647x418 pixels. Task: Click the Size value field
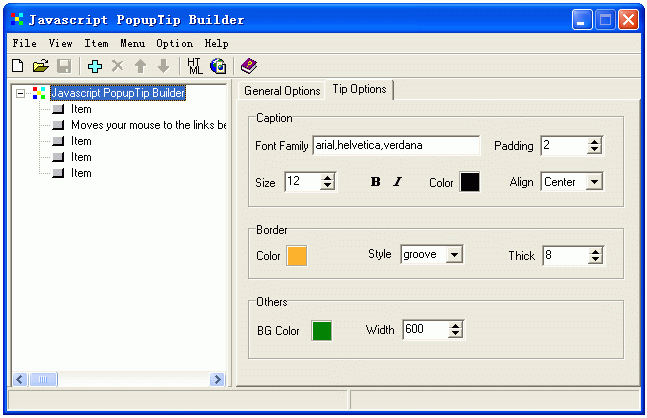pos(302,182)
